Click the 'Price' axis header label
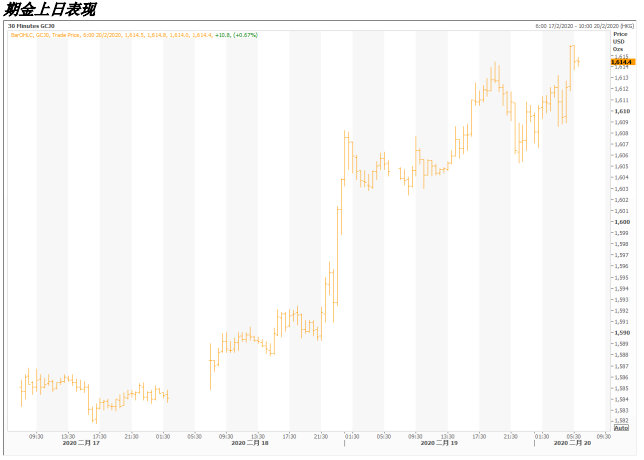644x460 pixels. tap(620, 34)
